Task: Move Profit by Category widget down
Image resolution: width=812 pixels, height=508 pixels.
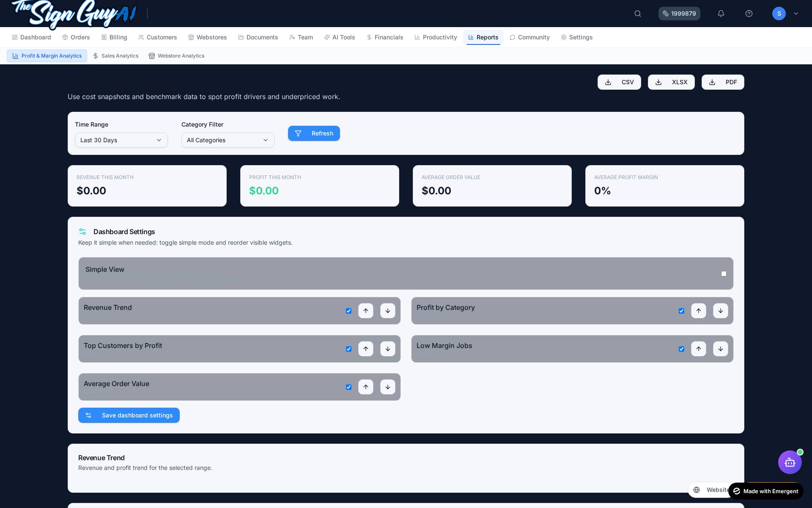Action: (721, 311)
